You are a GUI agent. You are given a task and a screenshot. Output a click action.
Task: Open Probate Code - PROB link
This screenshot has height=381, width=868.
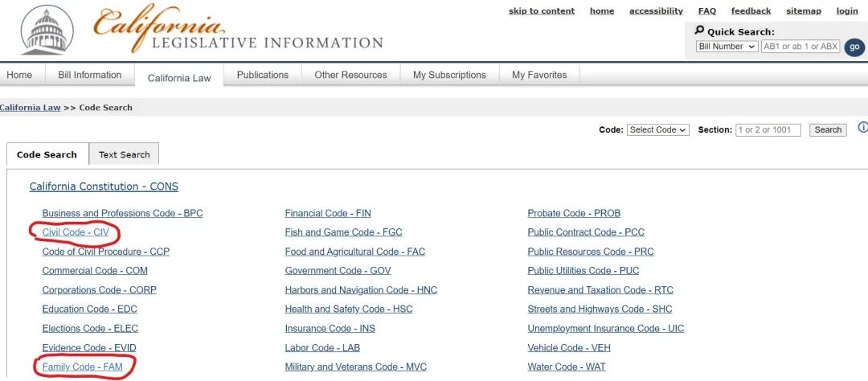pos(574,213)
